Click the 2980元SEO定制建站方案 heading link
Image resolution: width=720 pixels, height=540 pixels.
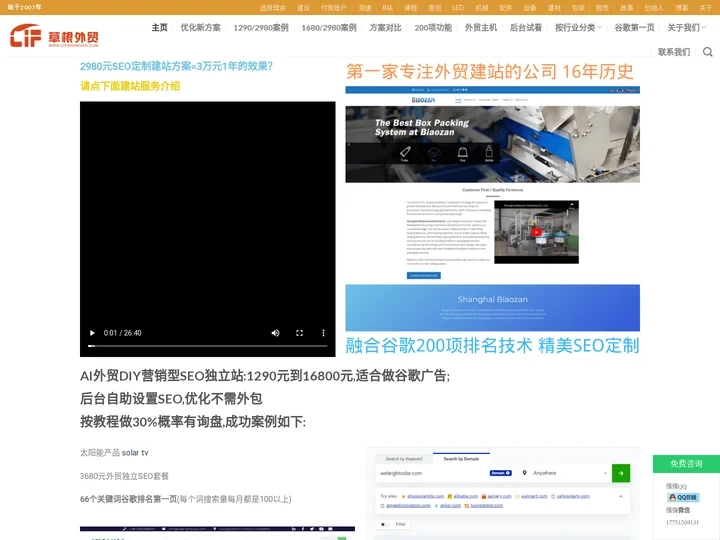pos(176,66)
